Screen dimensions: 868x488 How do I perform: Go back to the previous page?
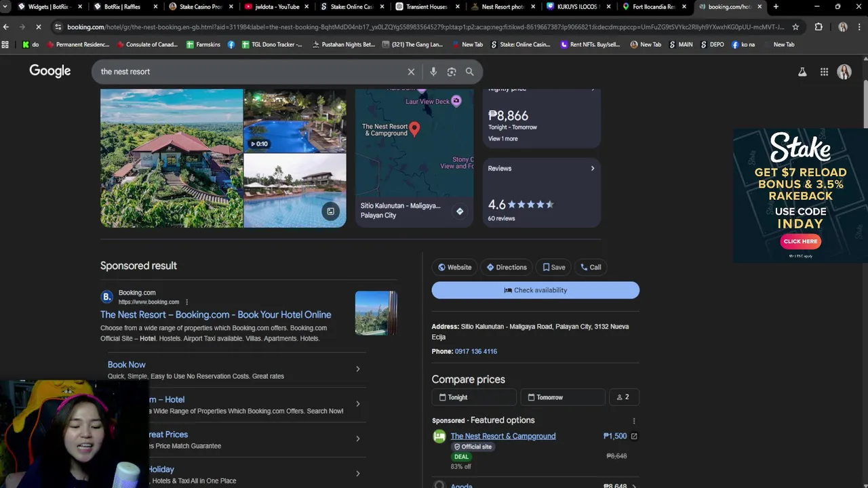pyautogui.click(x=6, y=27)
